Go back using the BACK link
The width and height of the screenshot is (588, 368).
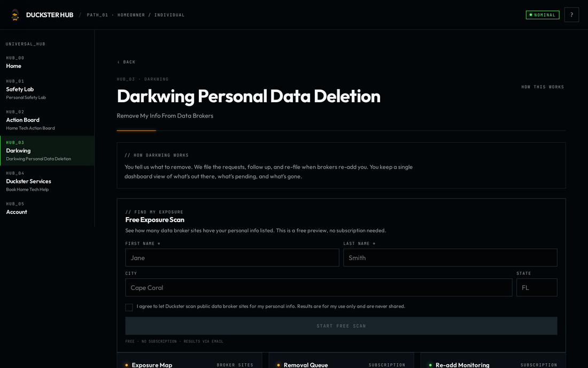(126, 62)
